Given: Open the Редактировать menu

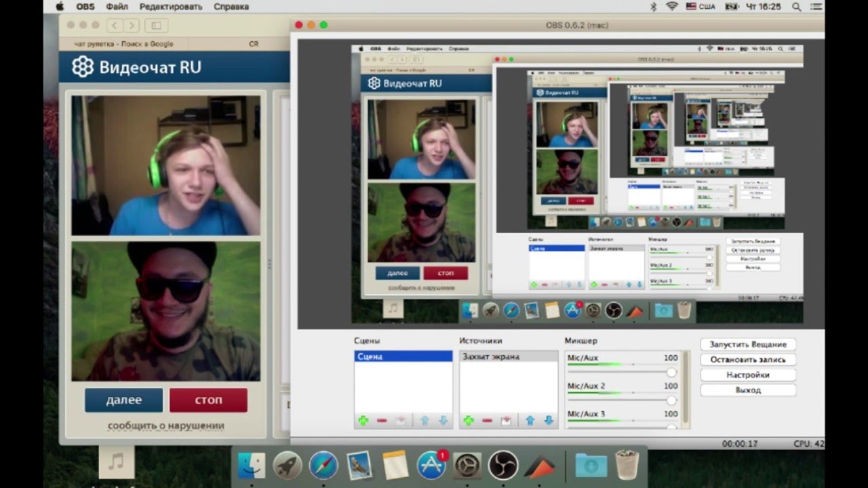Looking at the screenshot, I should 171,6.
